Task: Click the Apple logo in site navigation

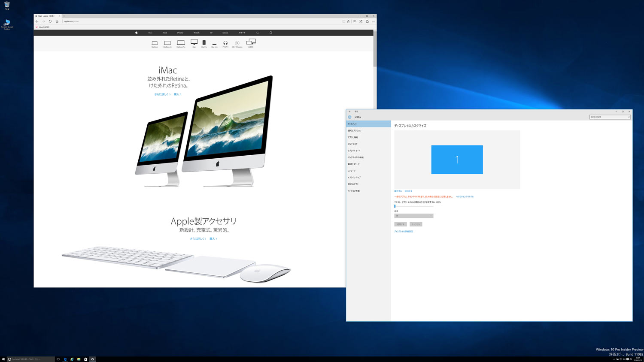Action: 137,33
